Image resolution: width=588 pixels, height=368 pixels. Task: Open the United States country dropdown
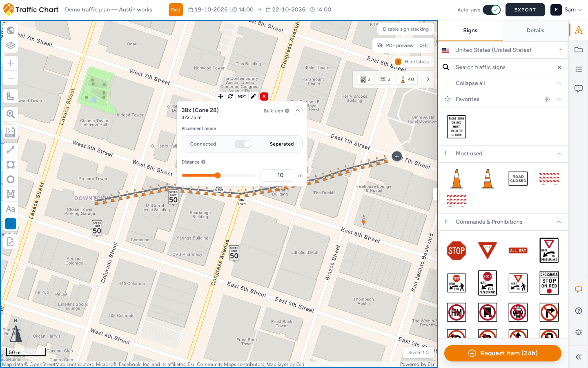(503, 50)
